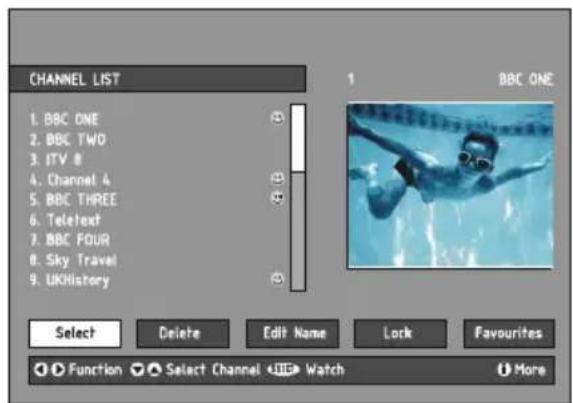Select channel 9. UKHistory
573x403 pixels.
[x=69, y=280]
